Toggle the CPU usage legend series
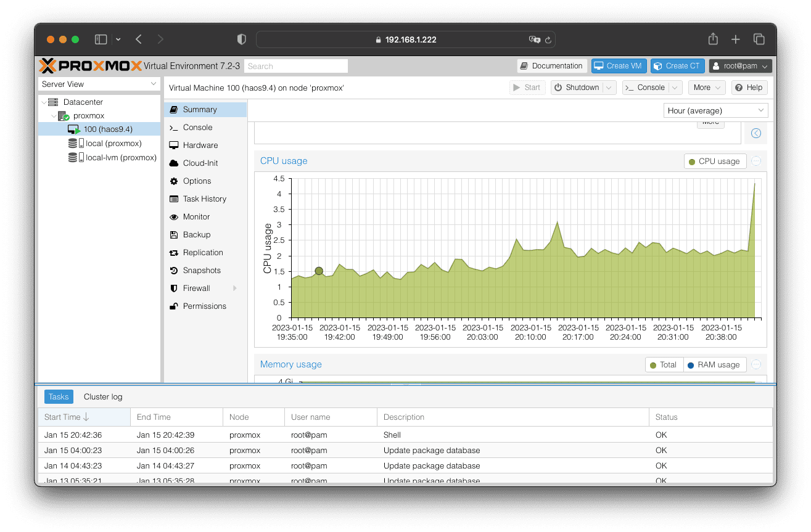Screen dimensions: 811x532 (715, 162)
